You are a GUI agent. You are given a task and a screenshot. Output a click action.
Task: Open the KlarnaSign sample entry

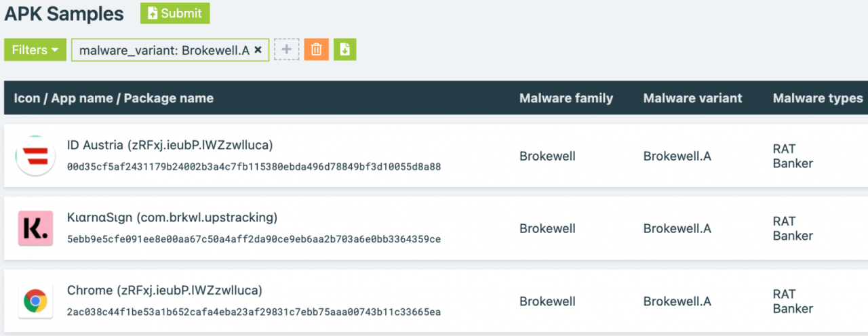coord(172,217)
